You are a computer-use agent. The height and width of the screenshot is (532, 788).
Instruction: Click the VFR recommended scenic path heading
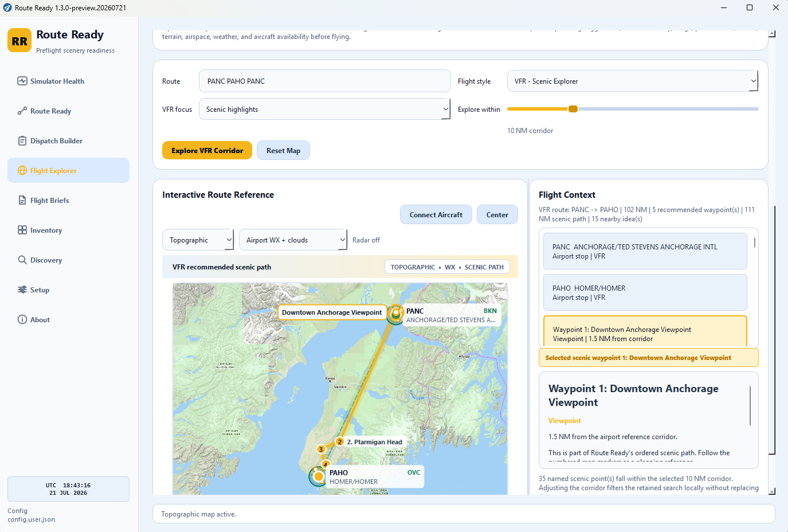click(222, 267)
